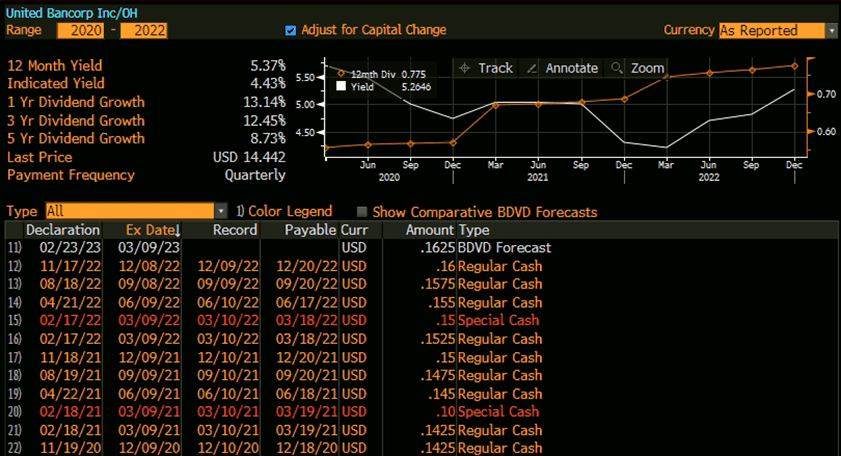
Task: Click the Track crosshair icon
Action: tap(464, 68)
